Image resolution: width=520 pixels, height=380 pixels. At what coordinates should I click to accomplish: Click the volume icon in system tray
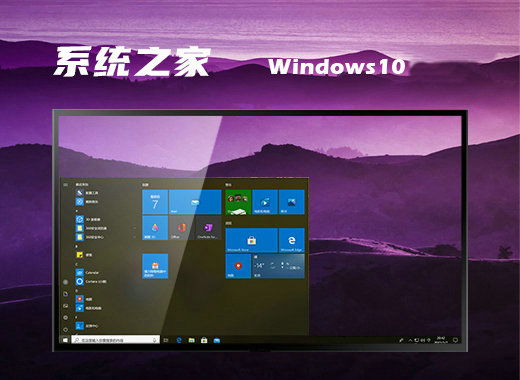(x=423, y=340)
